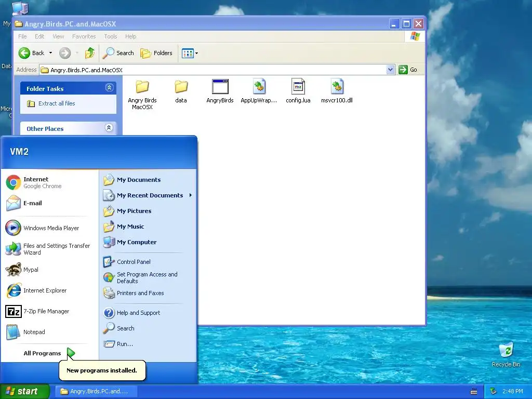Screen dimensions: 532x399
Task: Click the Recycle Bin desktop icon
Action: pos(506,354)
